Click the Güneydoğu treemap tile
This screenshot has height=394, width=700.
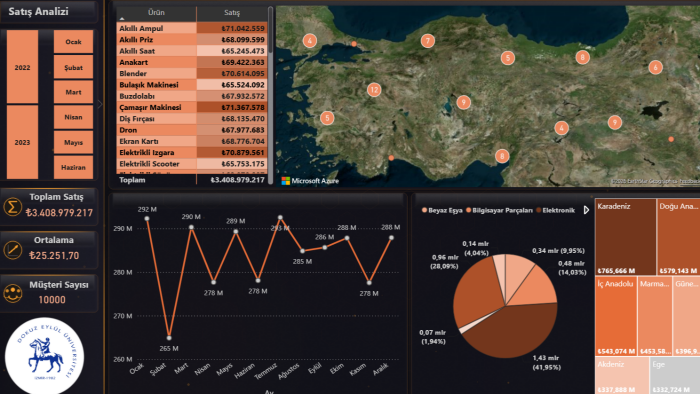687,316
